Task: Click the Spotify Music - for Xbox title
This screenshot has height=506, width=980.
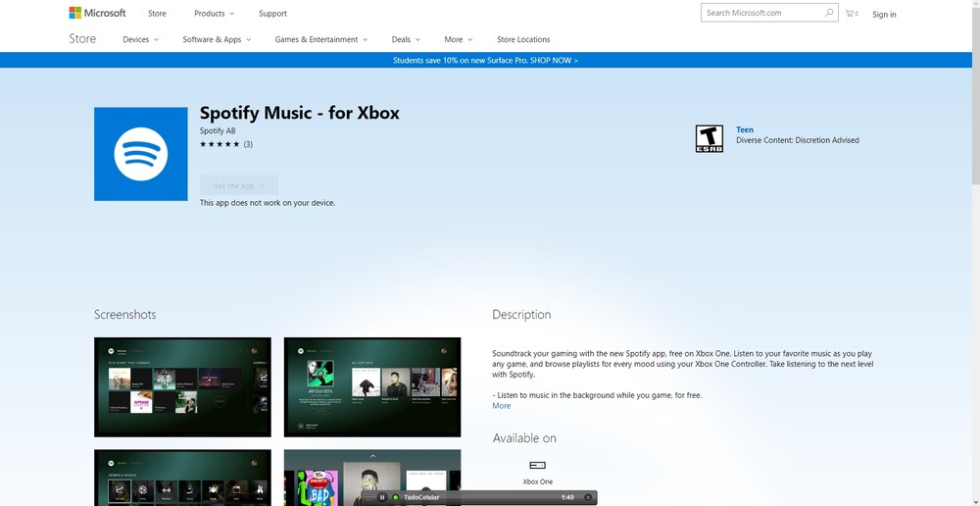Action: click(x=299, y=113)
